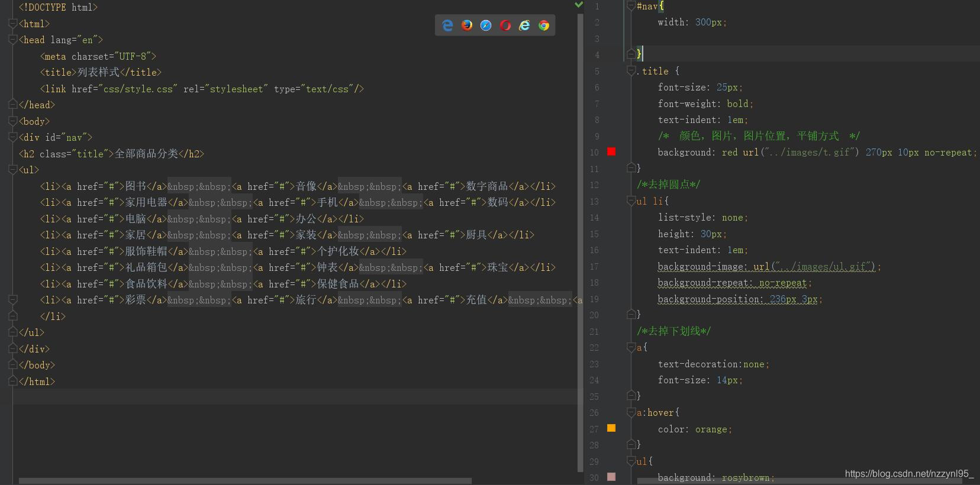
Task: Open page preview in Firefox
Action: [x=467, y=25]
